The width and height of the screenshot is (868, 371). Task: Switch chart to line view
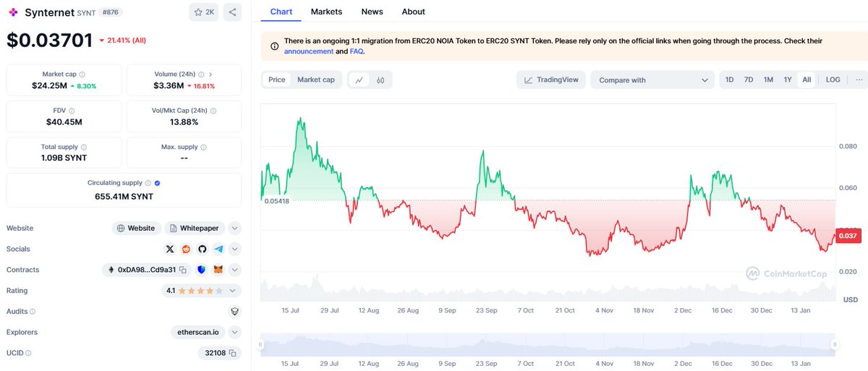[x=359, y=80]
